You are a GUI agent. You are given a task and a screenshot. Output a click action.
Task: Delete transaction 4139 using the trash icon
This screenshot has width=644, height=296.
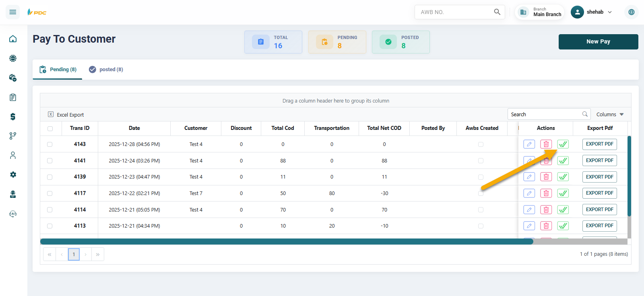pos(546,177)
